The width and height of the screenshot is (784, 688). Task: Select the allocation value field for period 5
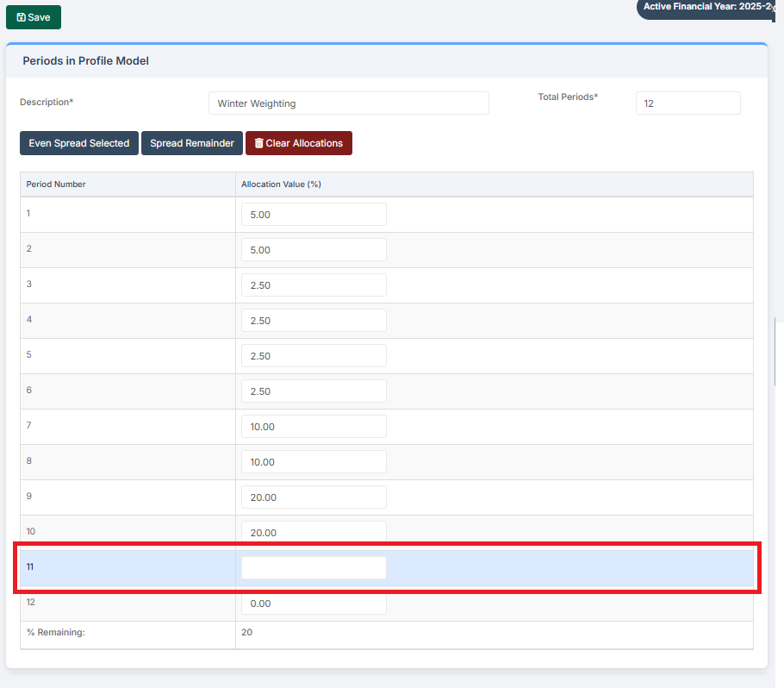(x=314, y=355)
